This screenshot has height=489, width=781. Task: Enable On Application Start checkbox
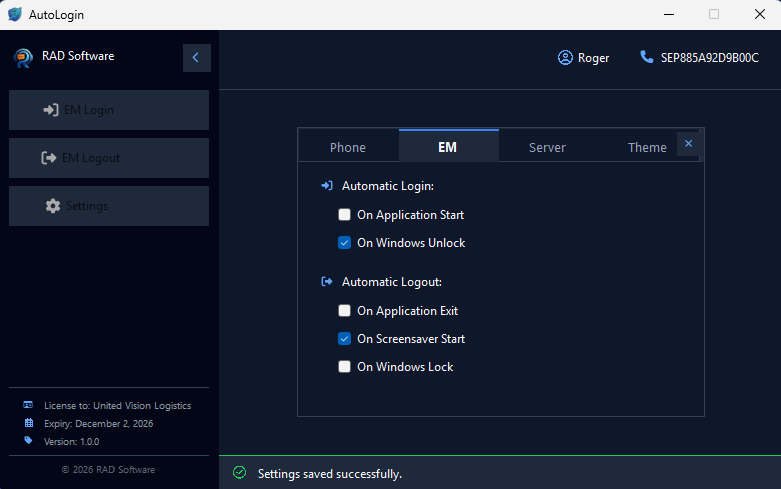pyautogui.click(x=344, y=215)
